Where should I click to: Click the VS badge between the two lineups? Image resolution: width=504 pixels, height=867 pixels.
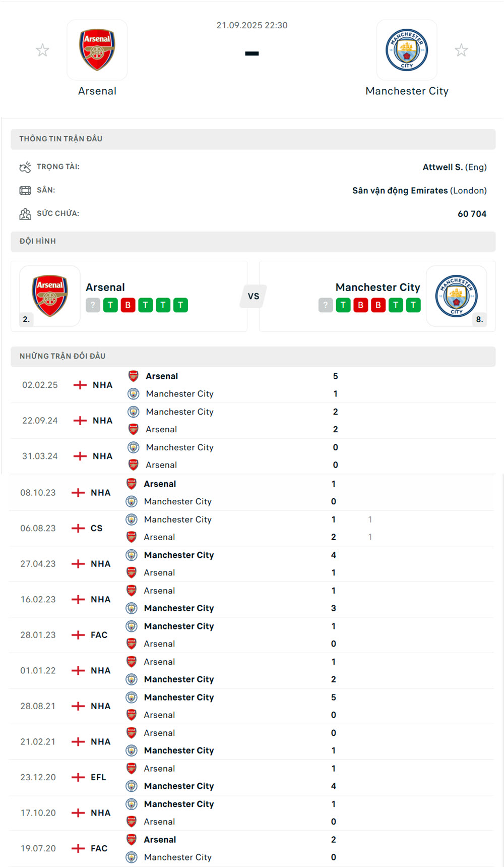coord(253,296)
